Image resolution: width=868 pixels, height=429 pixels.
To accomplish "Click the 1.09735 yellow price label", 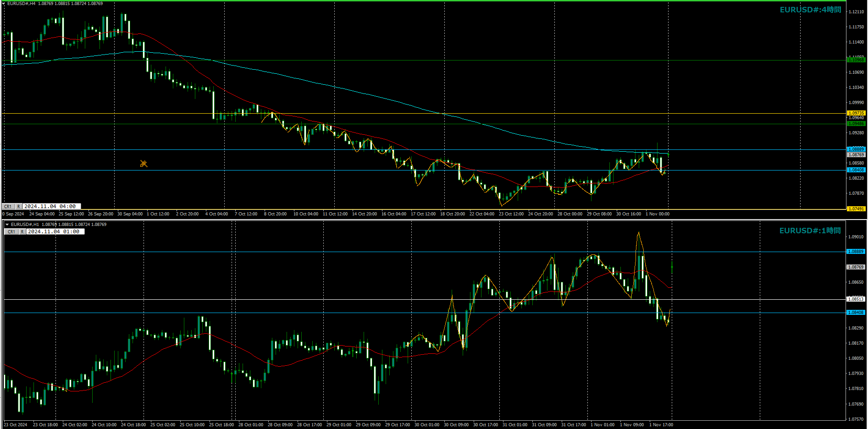I will [856, 113].
